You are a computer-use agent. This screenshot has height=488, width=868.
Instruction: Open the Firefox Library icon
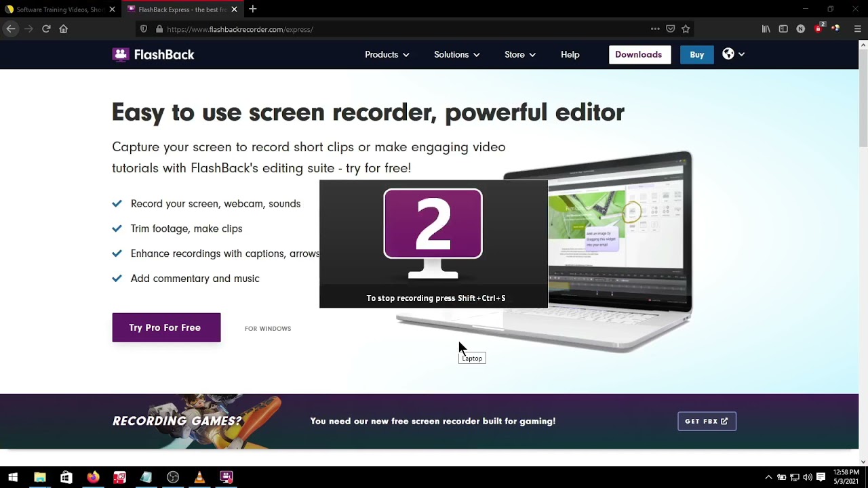point(766,29)
